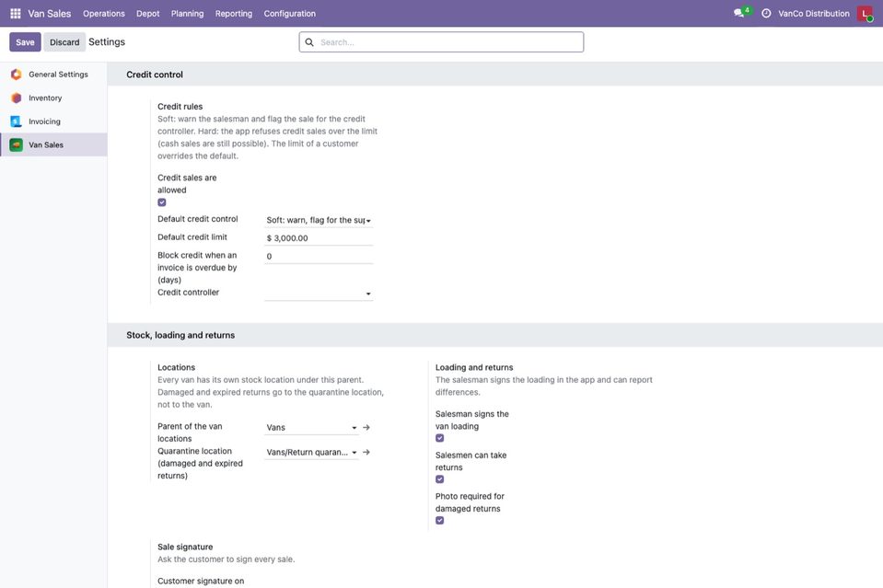Click the Credit rules heading

tap(180, 107)
